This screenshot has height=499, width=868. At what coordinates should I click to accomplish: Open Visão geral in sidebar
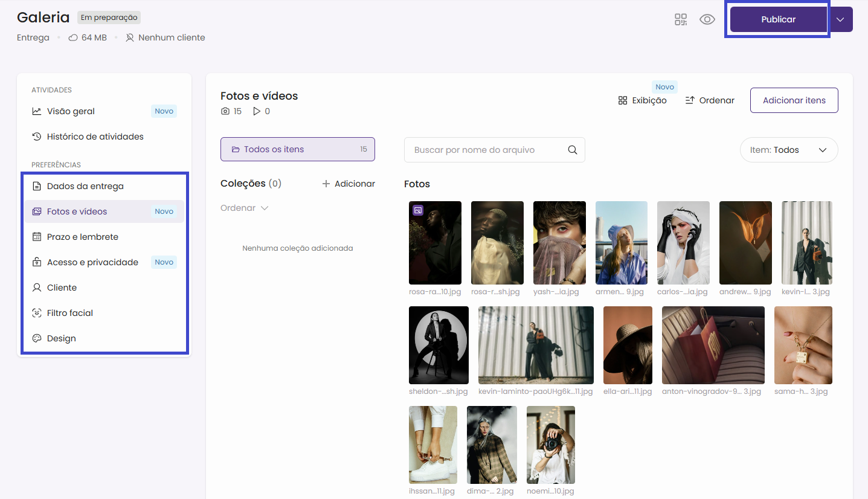pyautogui.click(x=71, y=111)
